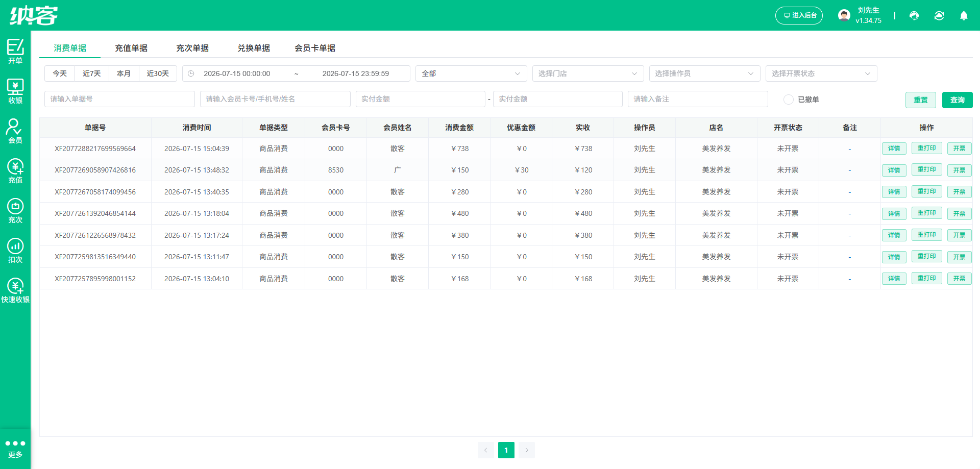This screenshot has height=469, width=980.
Task: Click 开票 for the 13:11:47 order
Action: tap(960, 257)
